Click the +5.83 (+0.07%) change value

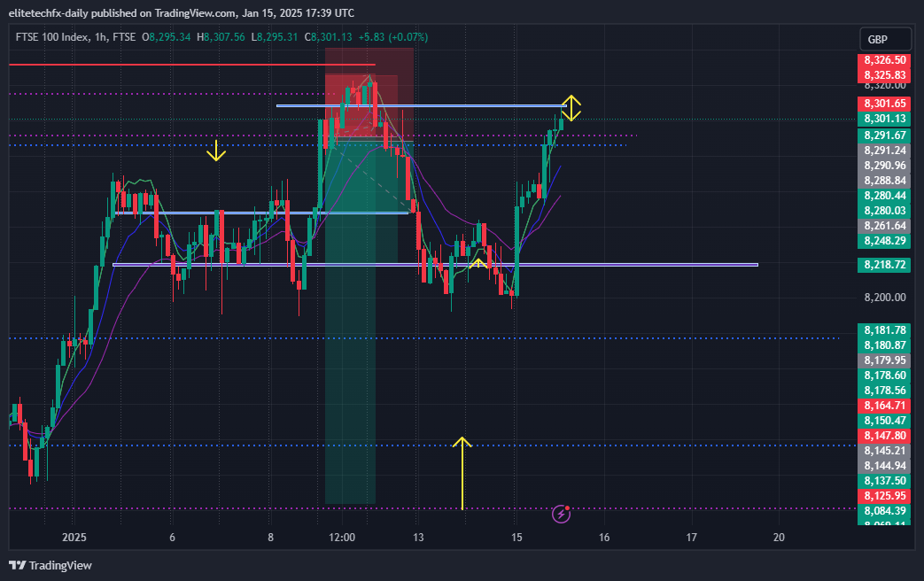pyautogui.click(x=393, y=37)
